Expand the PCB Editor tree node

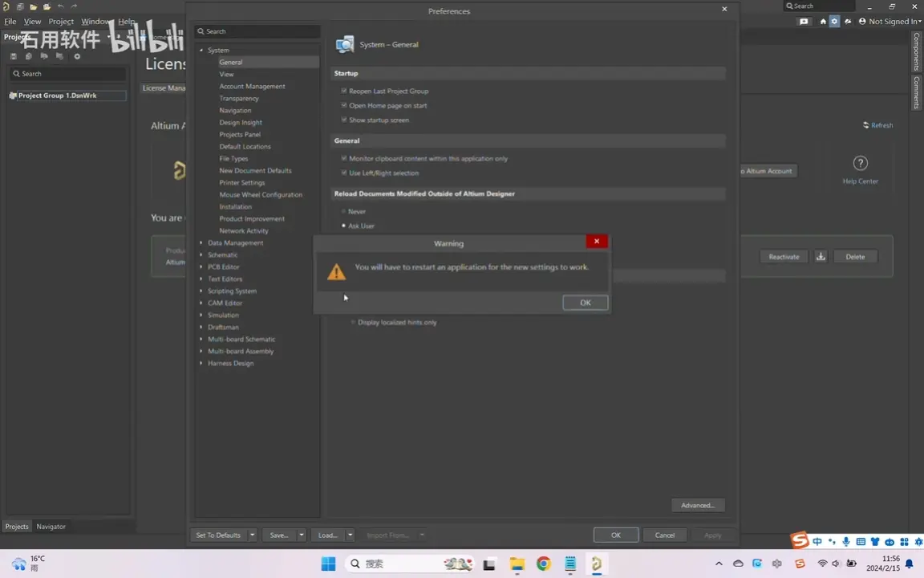(x=201, y=267)
